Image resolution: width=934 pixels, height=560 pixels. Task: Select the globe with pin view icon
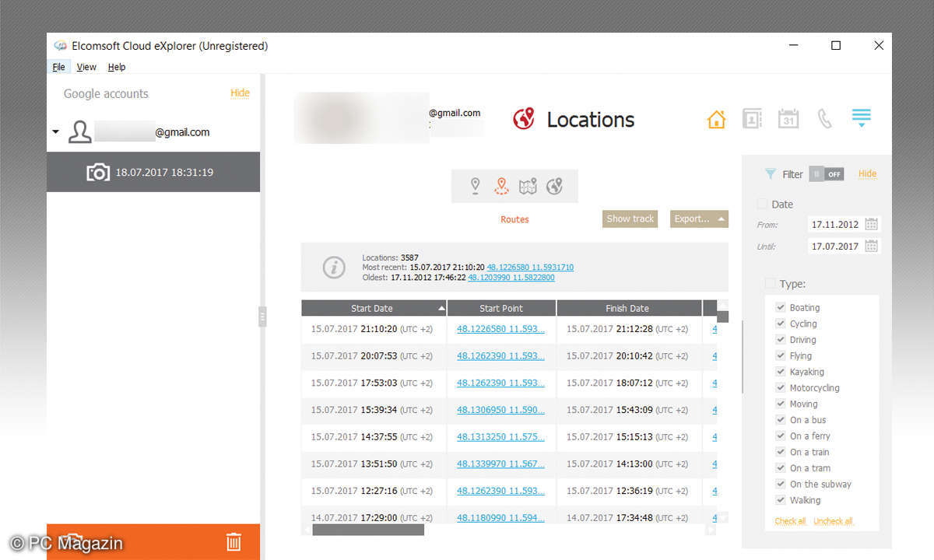(x=554, y=187)
